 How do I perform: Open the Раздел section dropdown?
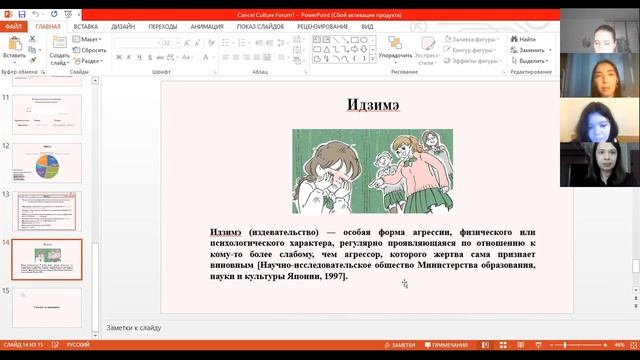click(88, 61)
